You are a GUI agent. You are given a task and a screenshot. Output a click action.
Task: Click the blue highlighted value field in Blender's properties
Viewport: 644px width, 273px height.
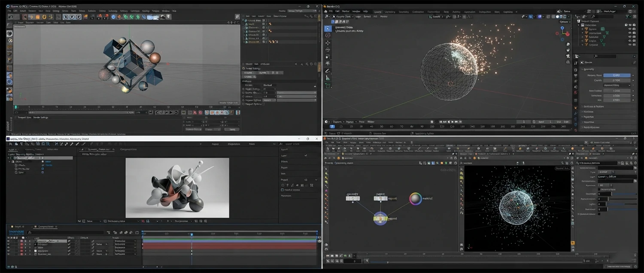617,75
